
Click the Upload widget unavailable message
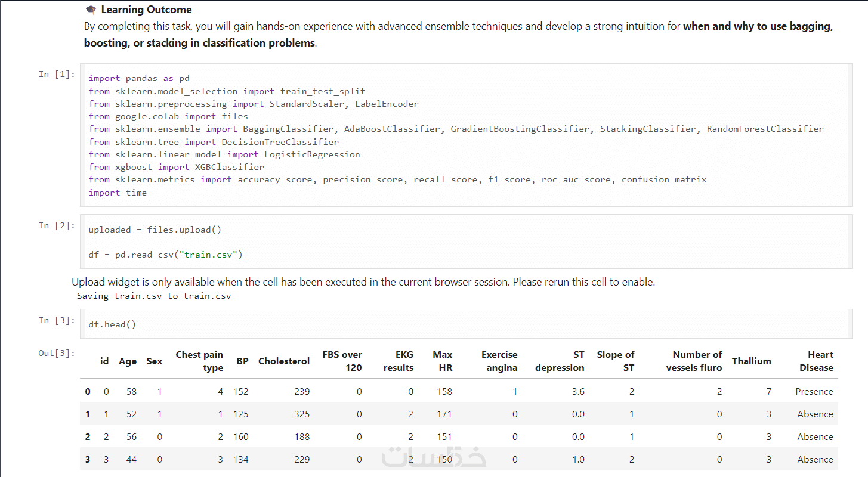pyautogui.click(x=363, y=282)
